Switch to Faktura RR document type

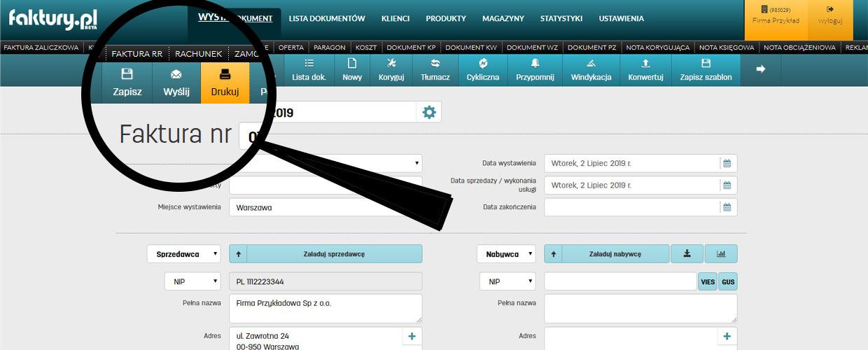(x=137, y=53)
